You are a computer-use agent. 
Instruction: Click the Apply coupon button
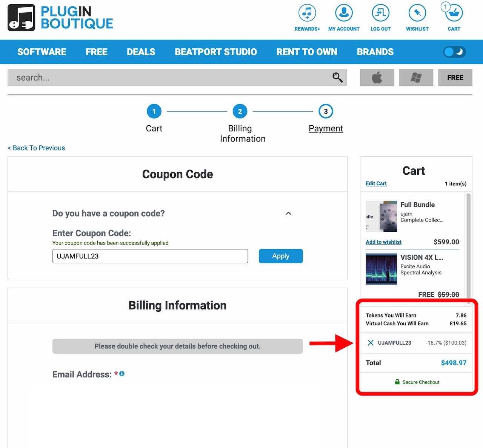coord(280,256)
